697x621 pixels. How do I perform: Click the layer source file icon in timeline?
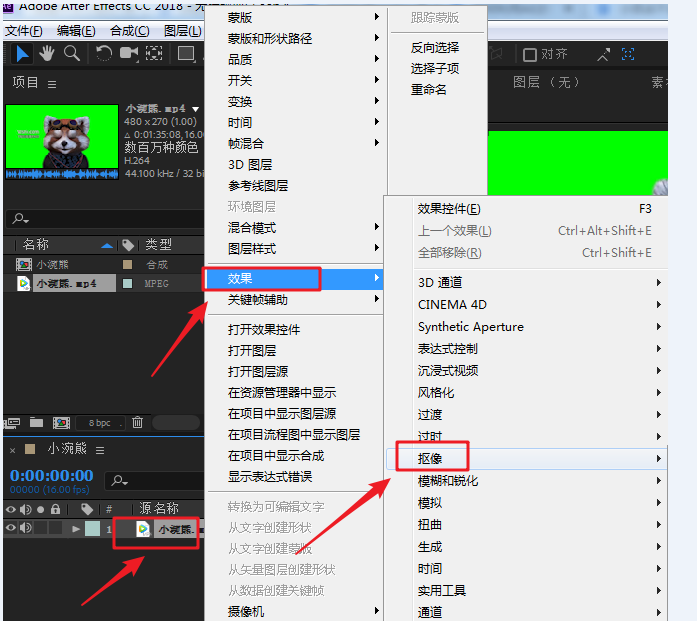coord(143,529)
